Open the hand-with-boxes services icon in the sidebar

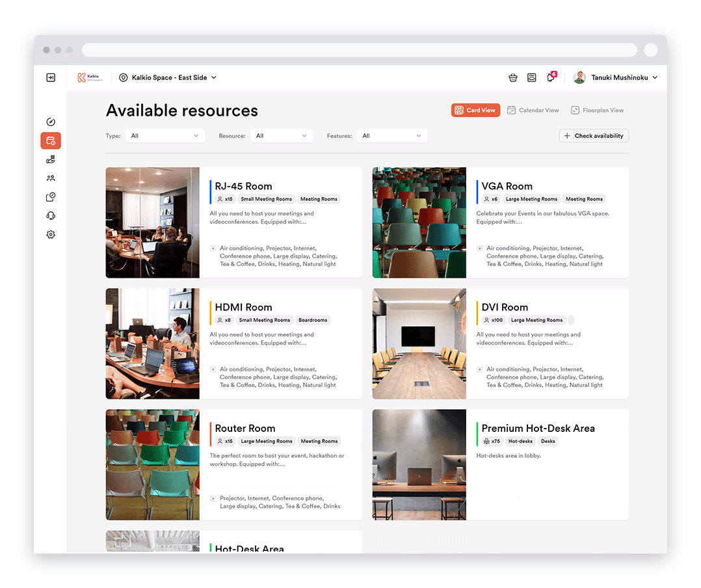pos(51,159)
